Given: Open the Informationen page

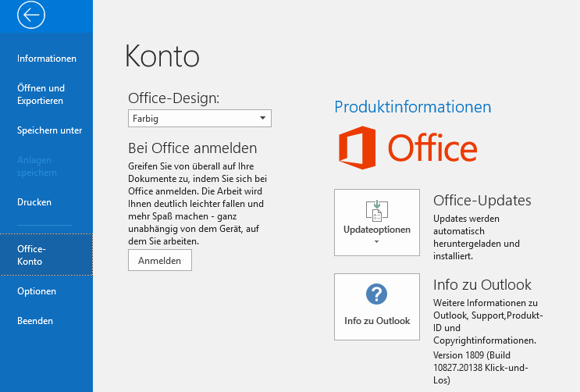Looking at the screenshot, I should [47, 59].
